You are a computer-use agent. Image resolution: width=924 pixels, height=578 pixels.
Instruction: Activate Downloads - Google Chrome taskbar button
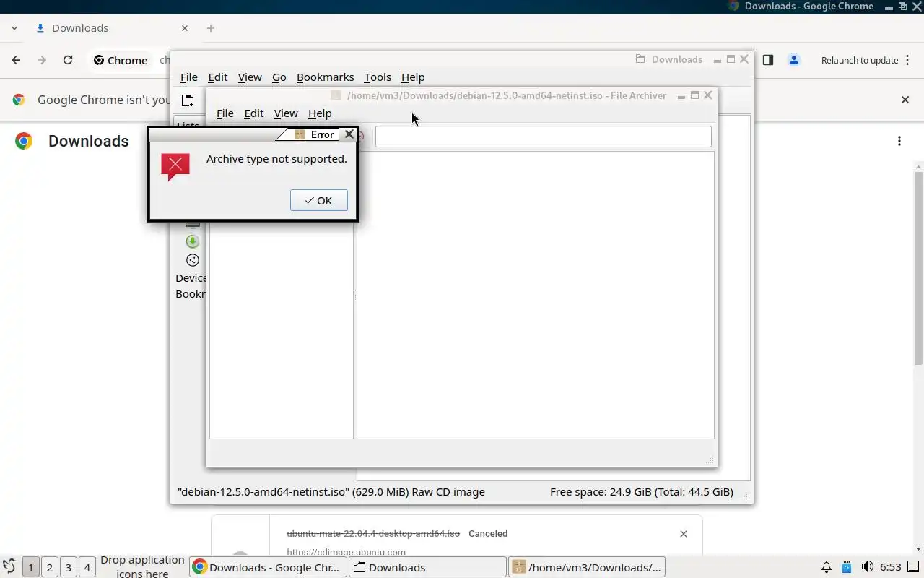[x=268, y=567]
